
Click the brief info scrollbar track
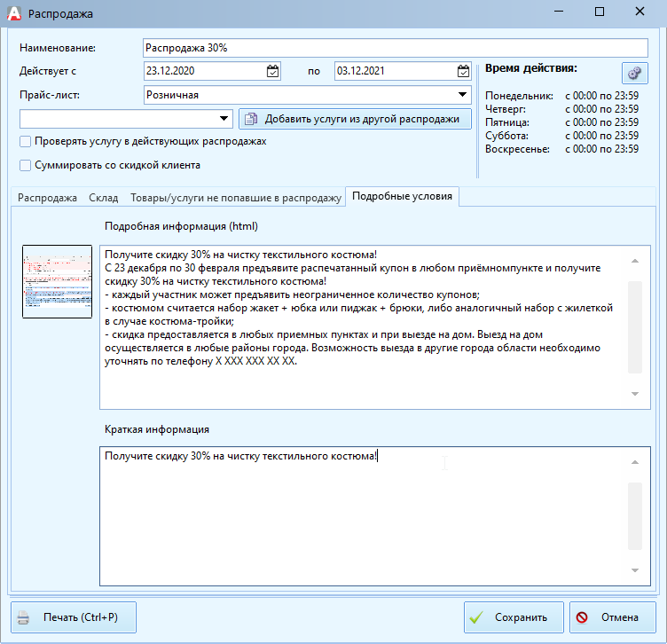click(x=635, y=516)
